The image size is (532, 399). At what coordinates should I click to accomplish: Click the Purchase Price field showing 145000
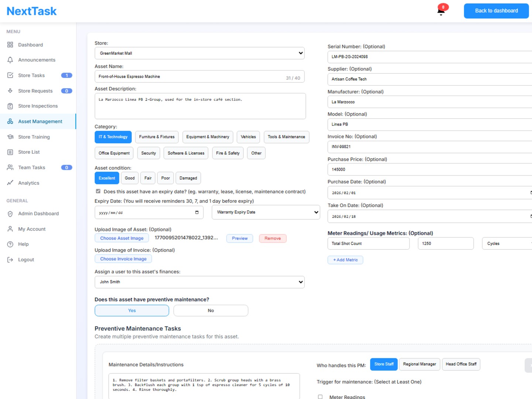[430, 170]
